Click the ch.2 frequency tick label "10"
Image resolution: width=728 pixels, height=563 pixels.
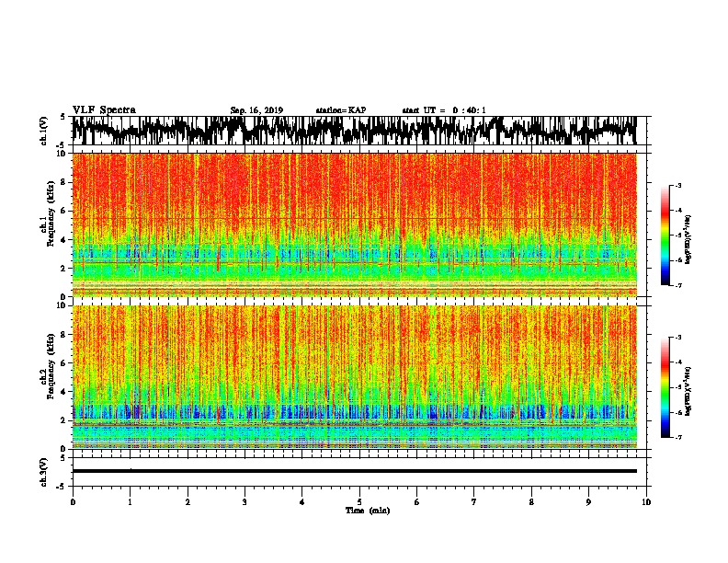pos(63,305)
